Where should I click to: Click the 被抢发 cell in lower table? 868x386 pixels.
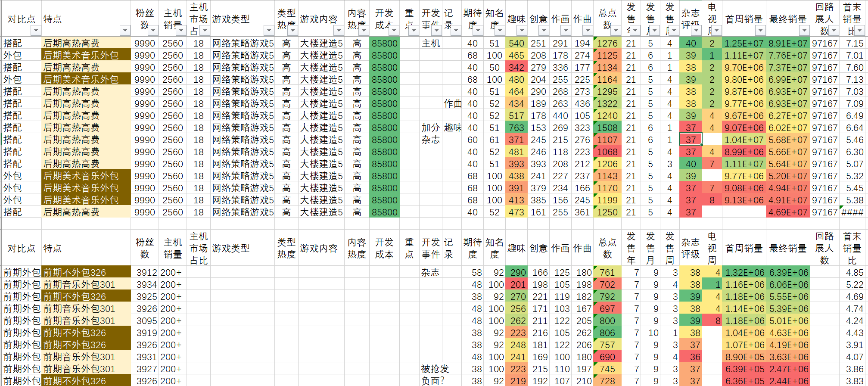click(435, 369)
